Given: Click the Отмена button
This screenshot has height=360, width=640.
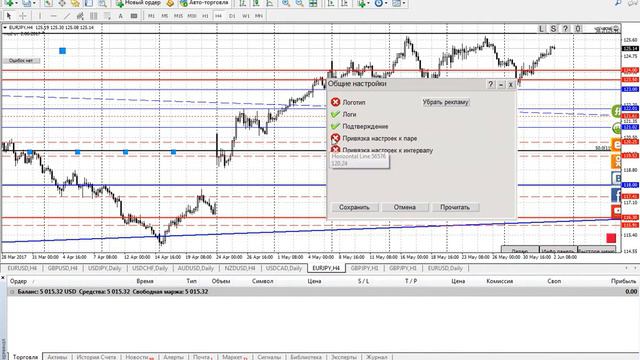Looking at the screenshot, I should pyautogui.click(x=404, y=207).
